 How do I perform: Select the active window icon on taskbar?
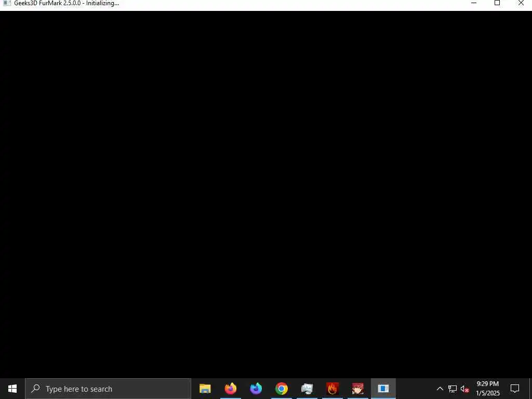(383, 389)
